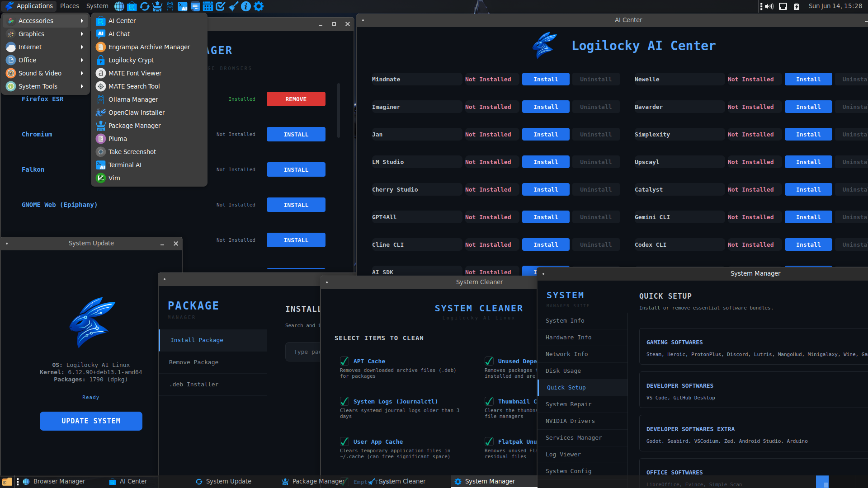Viewport: 868px width, 488px height.
Task: Launch Ollama Manager llama icon in top panel
Action: [x=170, y=6]
